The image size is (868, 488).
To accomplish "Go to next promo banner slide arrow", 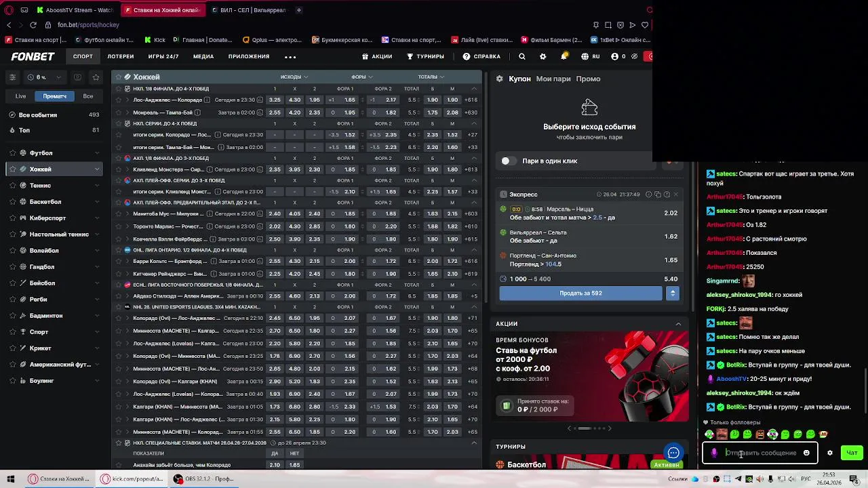I will pos(609,428).
